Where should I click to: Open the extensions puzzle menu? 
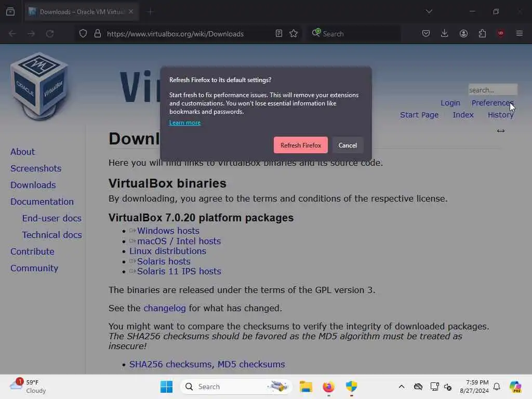(x=482, y=33)
